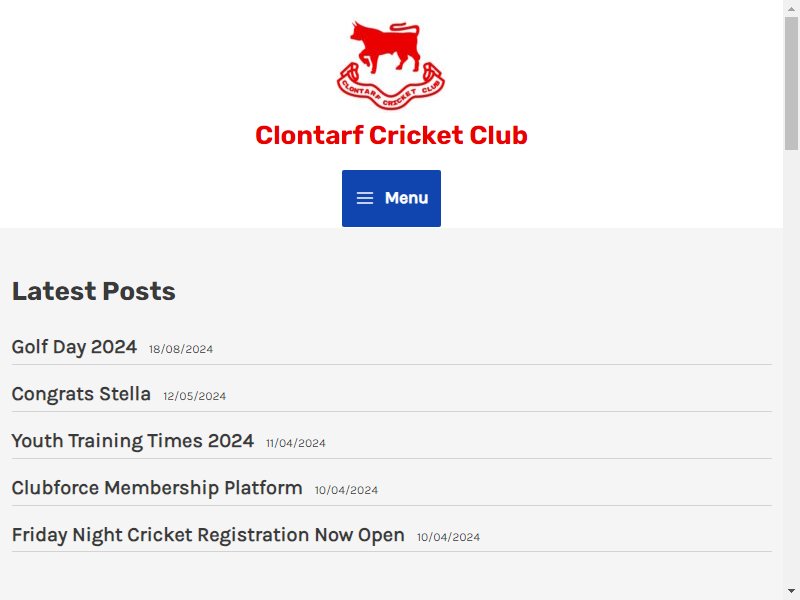Click the hamburger icon beside Menu
The height and width of the screenshot is (600, 800).
point(365,198)
